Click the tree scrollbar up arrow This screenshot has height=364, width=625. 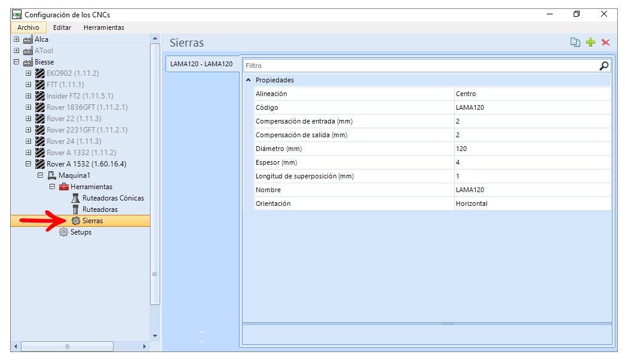pos(155,39)
